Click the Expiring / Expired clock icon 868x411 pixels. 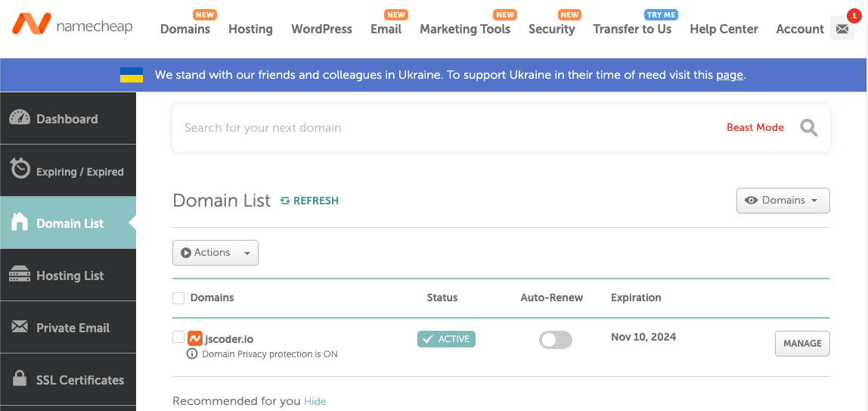coord(20,168)
